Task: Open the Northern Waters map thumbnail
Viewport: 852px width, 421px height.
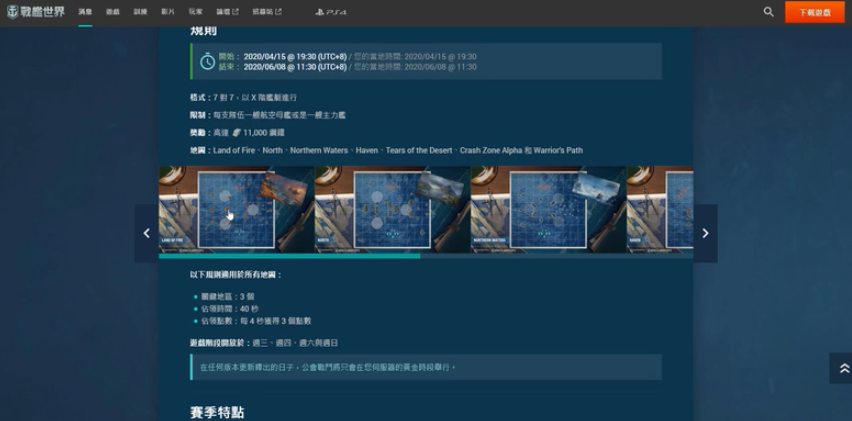Action: (548, 209)
